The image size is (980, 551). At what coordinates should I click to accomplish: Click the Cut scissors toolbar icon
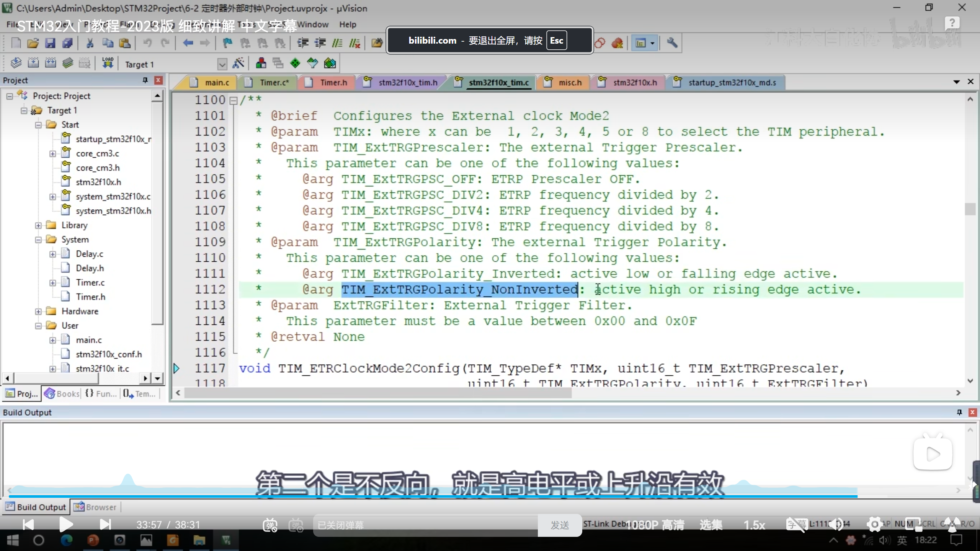90,43
